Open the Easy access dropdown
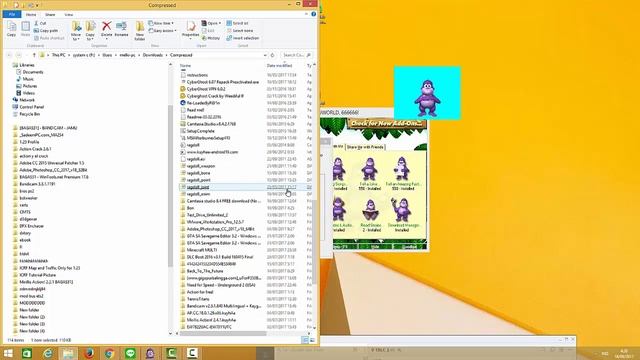The width and height of the screenshot is (640, 360). point(163,31)
